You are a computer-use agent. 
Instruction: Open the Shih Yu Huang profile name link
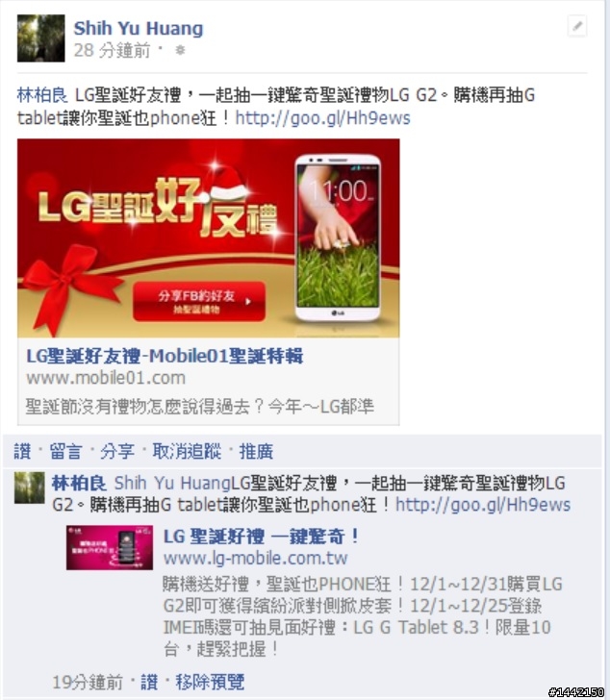click(x=139, y=29)
